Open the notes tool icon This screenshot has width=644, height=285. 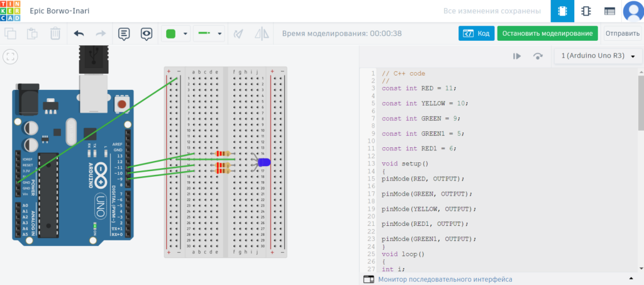(x=124, y=34)
